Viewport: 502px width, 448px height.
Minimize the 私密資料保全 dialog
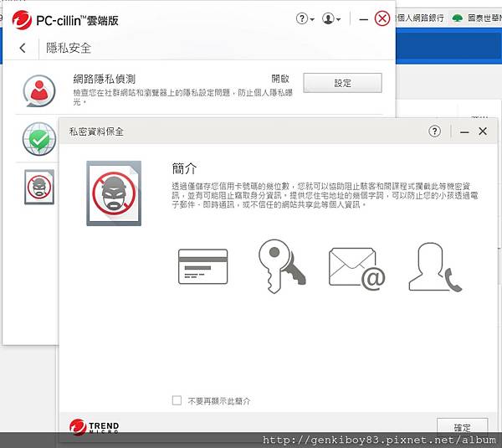tap(464, 131)
